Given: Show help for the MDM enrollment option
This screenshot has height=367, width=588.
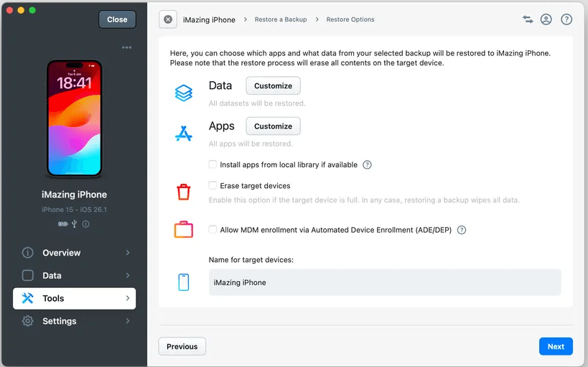Looking at the screenshot, I should (462, 230).
